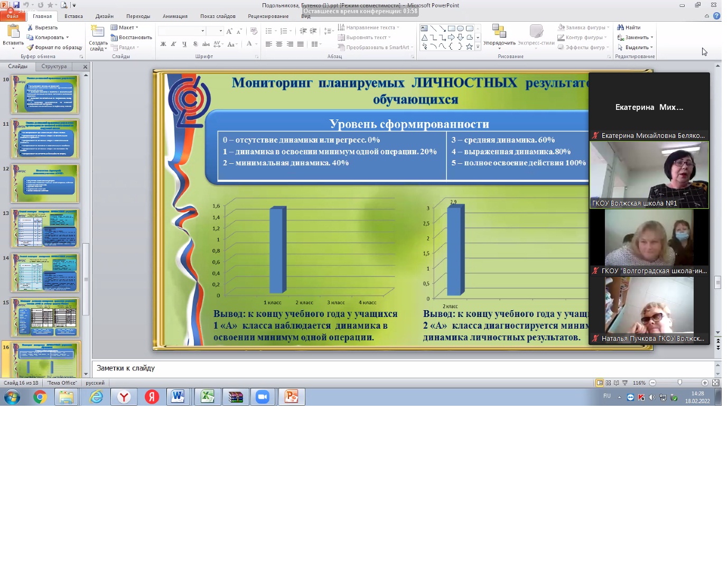Click the Cut (Вырезать) scissors icon
728x587 pixels.
tap(30, 27)
